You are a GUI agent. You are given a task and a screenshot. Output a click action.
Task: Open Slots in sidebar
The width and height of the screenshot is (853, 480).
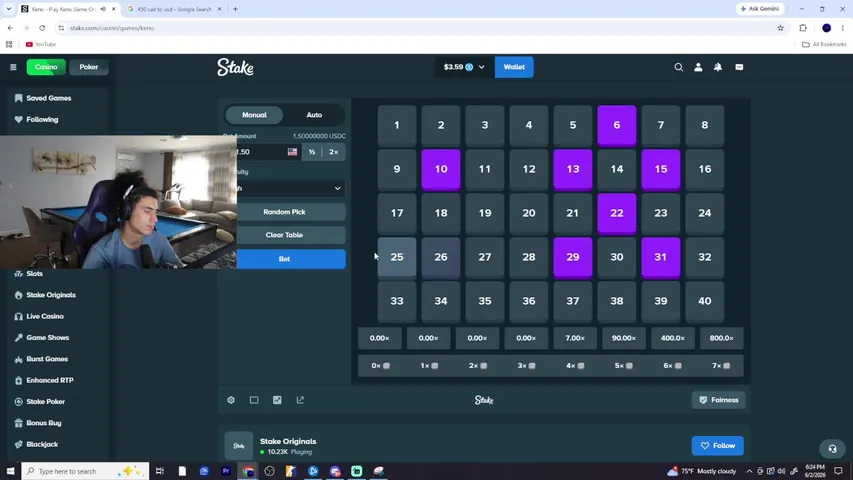pyautogui.click(x=34, y=274)
